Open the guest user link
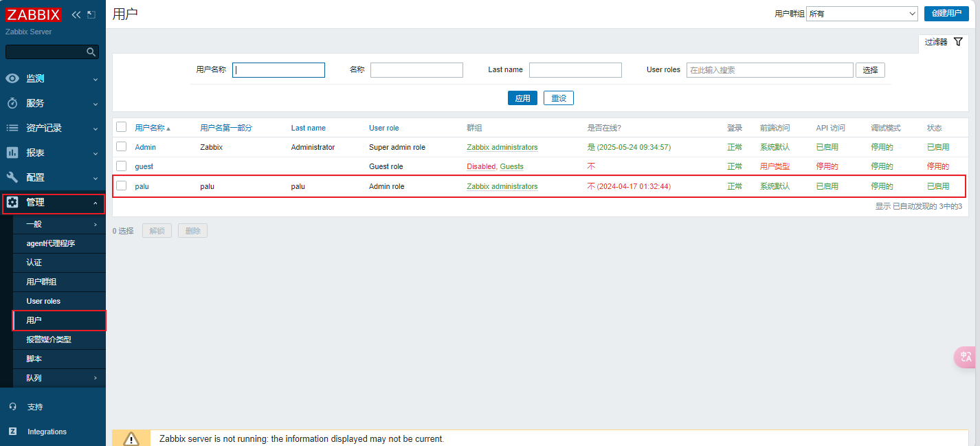 (144, 166)
